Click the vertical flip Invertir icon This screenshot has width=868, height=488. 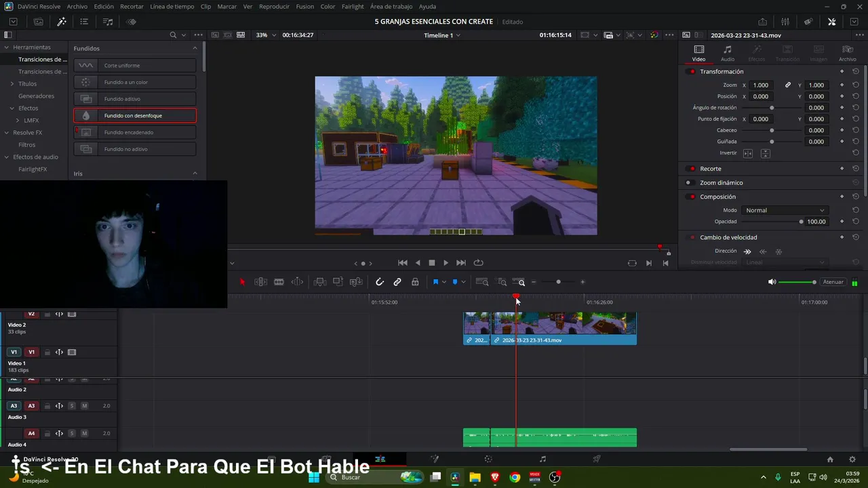pos(765,153)
